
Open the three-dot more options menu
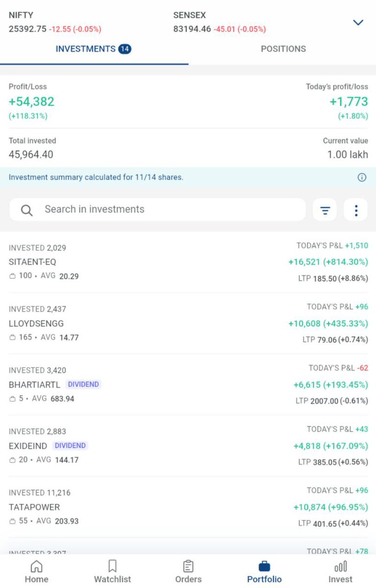point(356,211)
